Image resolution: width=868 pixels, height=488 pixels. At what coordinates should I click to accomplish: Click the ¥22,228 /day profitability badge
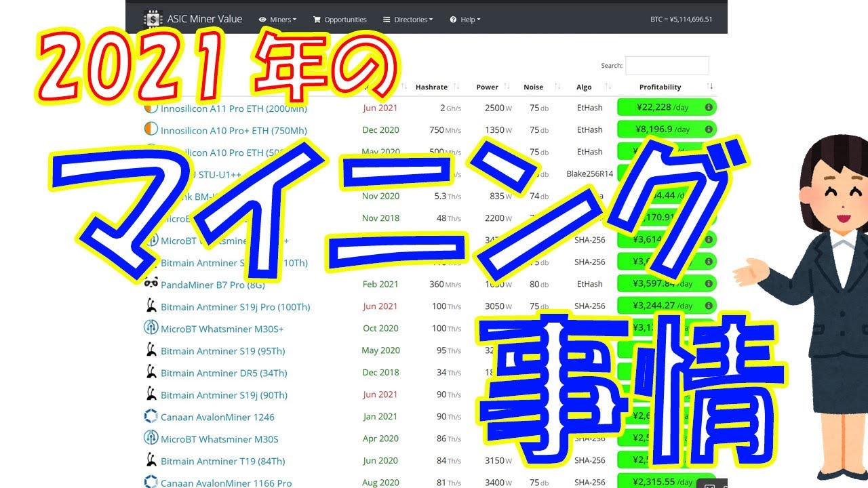point(667,107)
